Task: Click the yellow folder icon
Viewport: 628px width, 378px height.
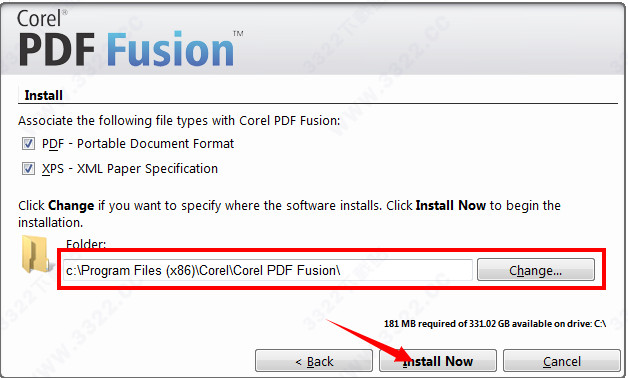Action: point(36,254)
